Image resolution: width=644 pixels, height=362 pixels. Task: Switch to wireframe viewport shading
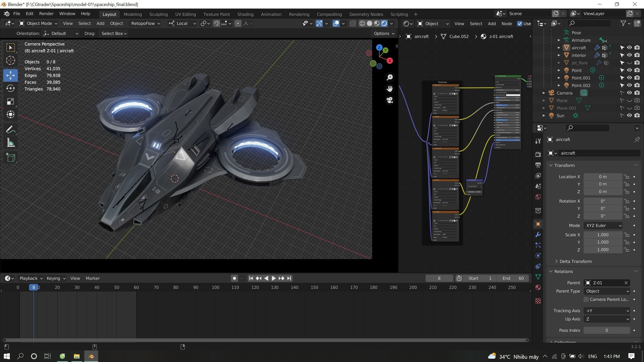pyautogui.click(x=362, y=23)
